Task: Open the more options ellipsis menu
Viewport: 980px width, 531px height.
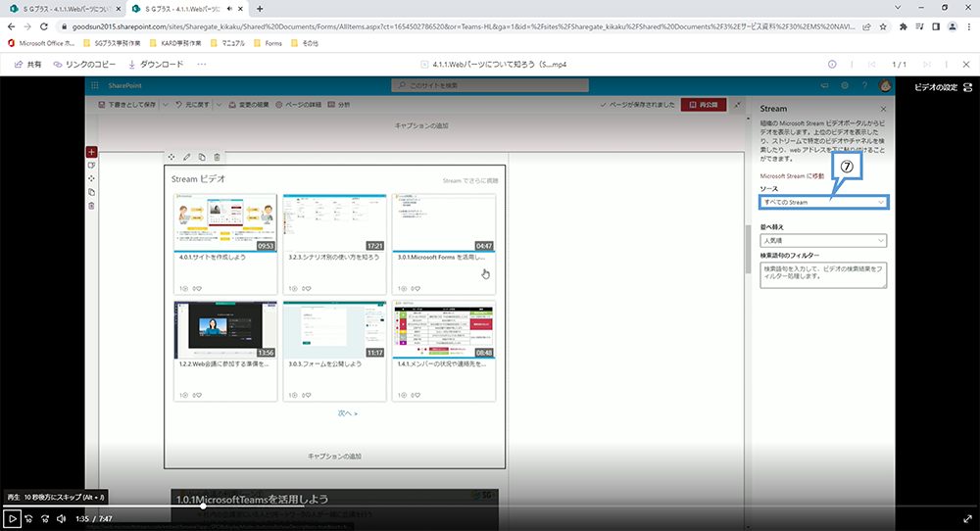Action: (201, 65)
